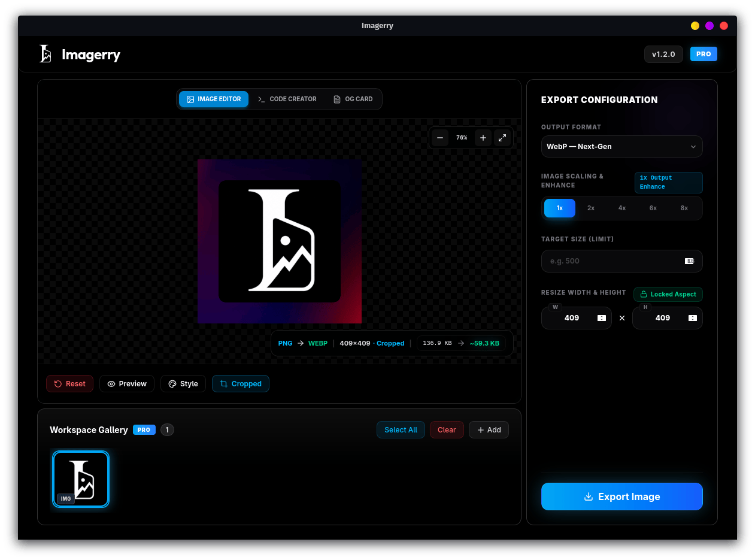Add an image to the gallery

tap(489, 430)
